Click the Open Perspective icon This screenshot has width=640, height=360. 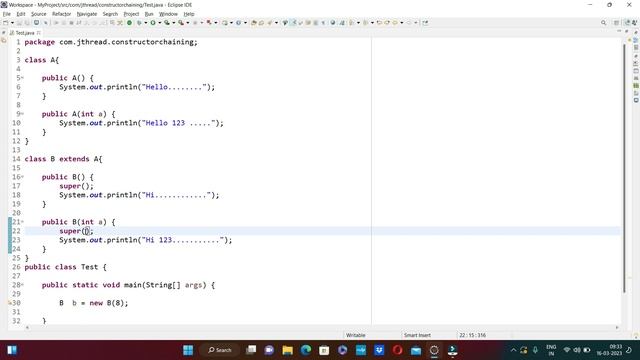[617, 23]
